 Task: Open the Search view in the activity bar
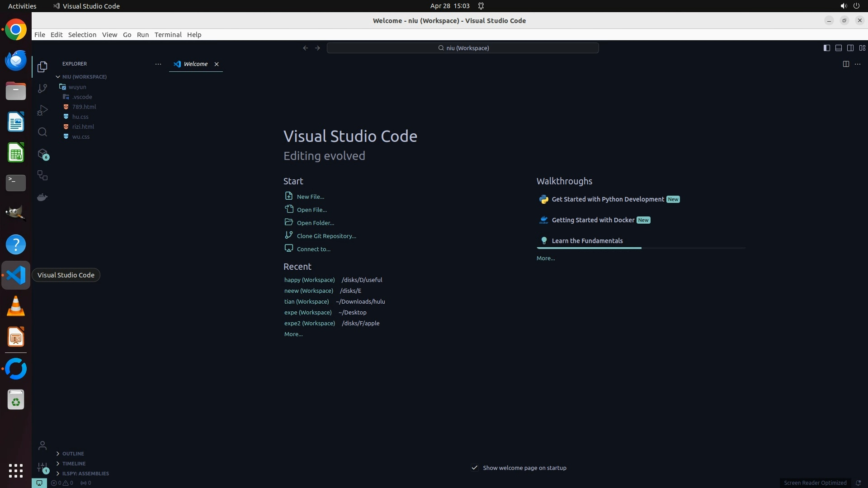42,132
